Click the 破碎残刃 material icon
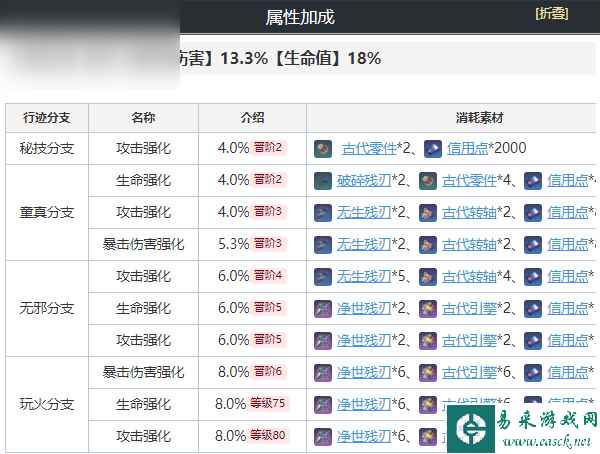 [x=323, y=180]
